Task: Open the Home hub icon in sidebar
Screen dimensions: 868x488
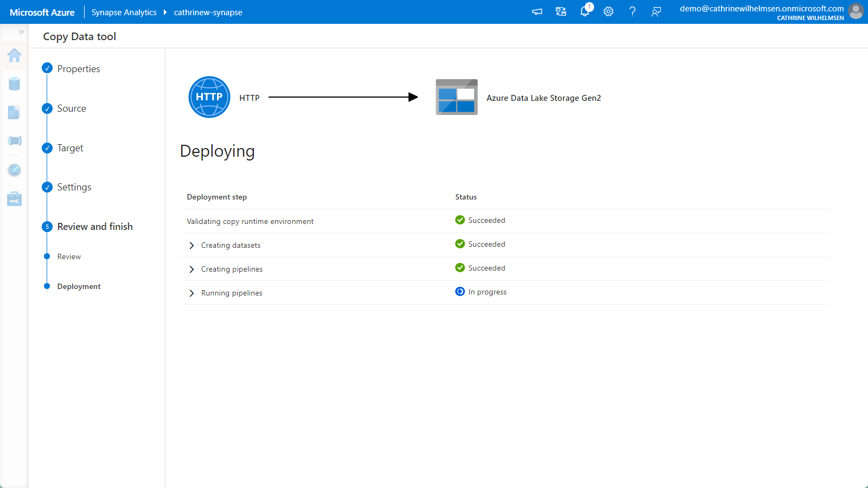Action: click(x=15, y=55)
